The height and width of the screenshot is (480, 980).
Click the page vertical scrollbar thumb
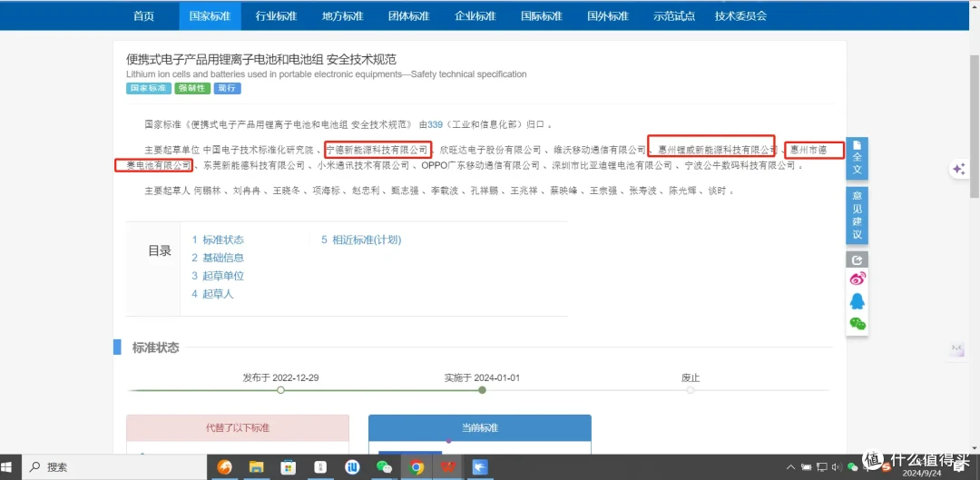click(975, 125)
